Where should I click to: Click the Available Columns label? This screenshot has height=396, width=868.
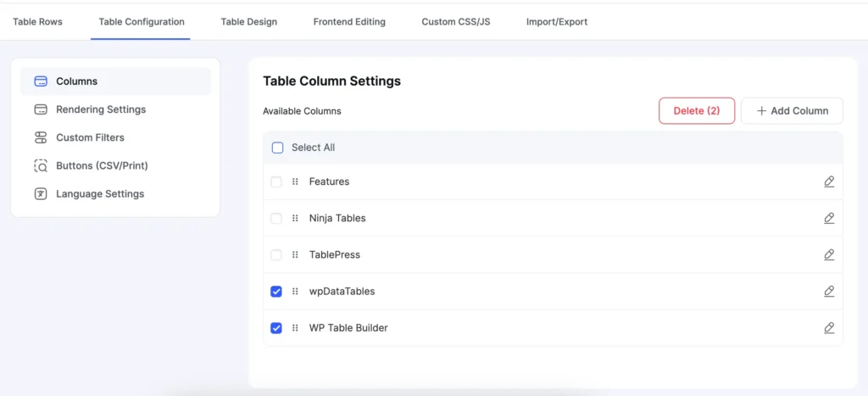(x=303, y=111)
